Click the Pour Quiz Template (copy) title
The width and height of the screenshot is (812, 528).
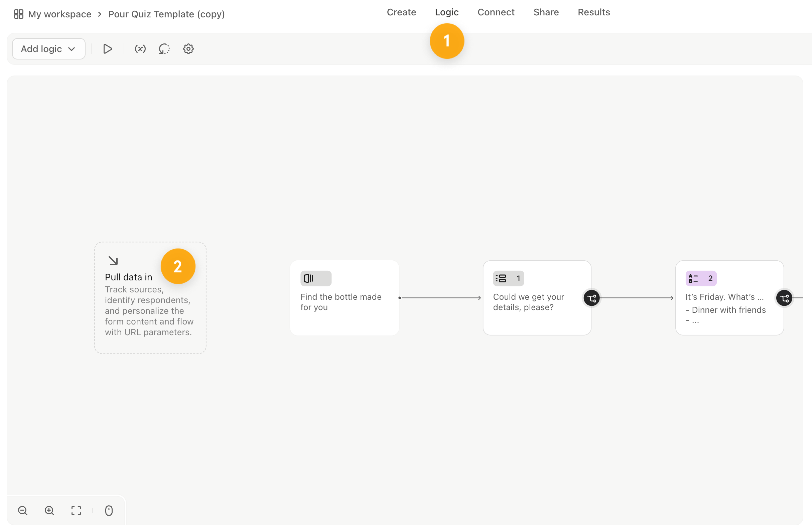point(166,14)
